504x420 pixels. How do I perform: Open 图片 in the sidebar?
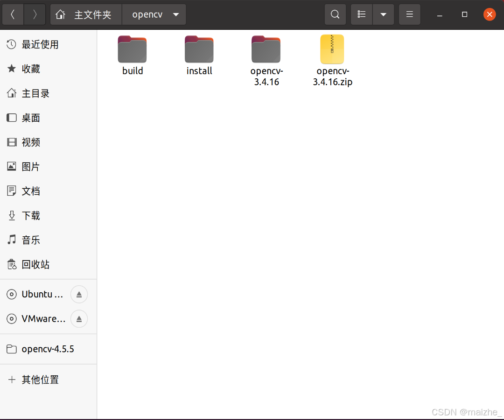(x=48, y=167)
